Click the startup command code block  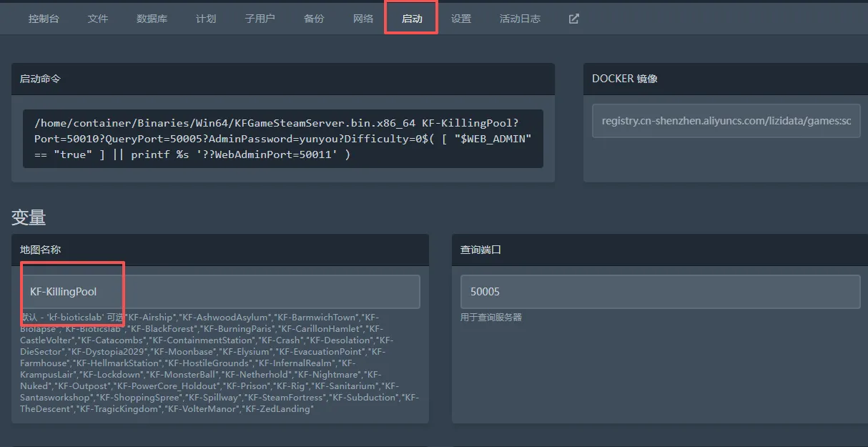(282, 139)
